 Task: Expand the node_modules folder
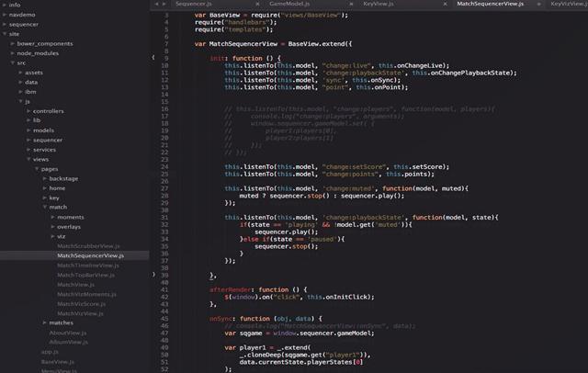tap(38, 53)
